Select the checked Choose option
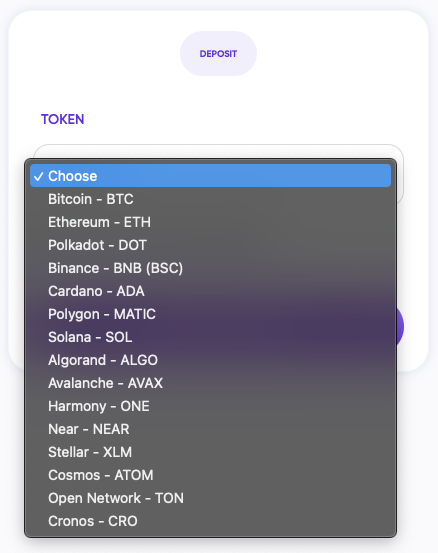Image resolution: width=438 pixels, height=553 pixels. (x=211, y=176)
